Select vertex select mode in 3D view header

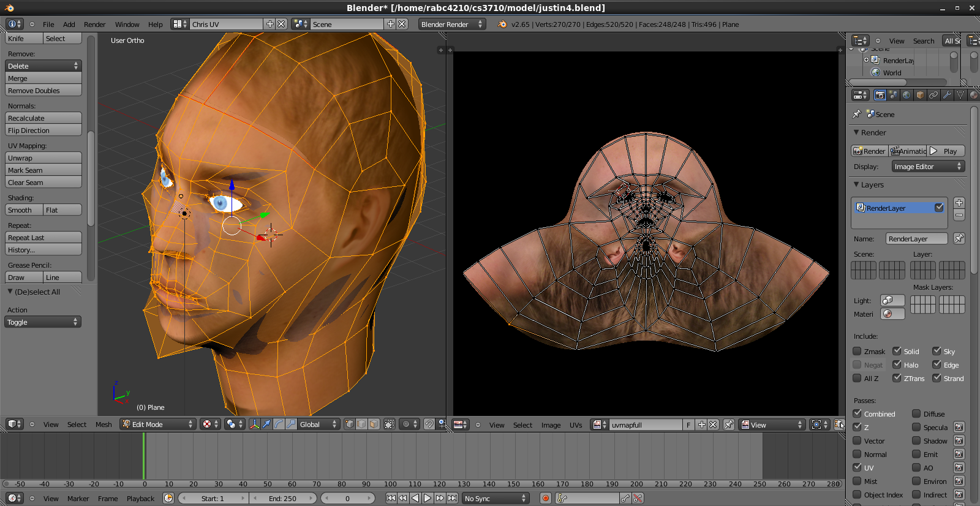pos(349,424)
